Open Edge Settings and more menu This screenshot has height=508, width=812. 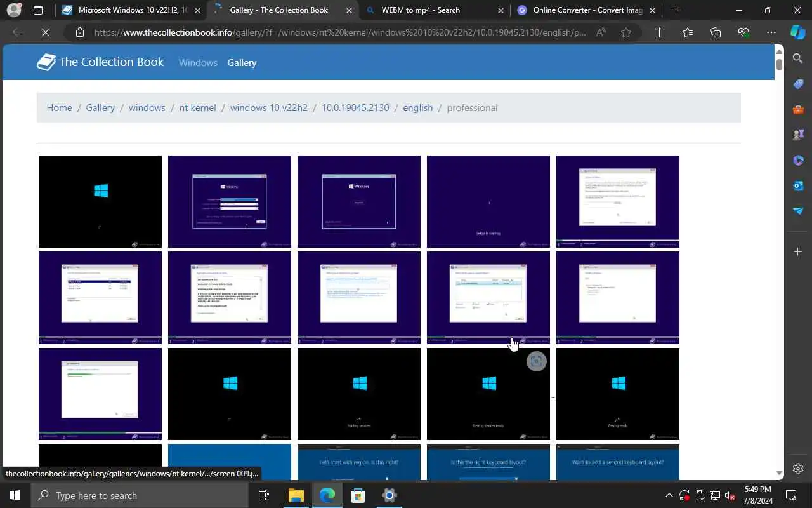(771, 32)
